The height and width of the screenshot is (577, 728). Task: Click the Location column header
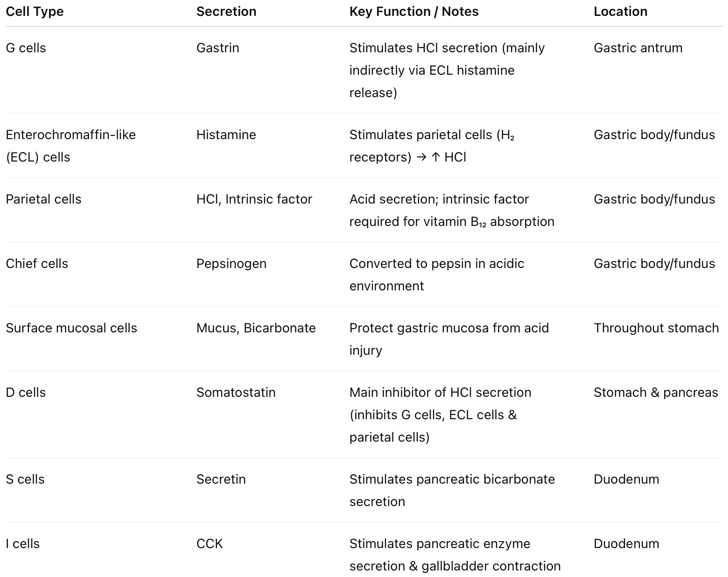620,12
